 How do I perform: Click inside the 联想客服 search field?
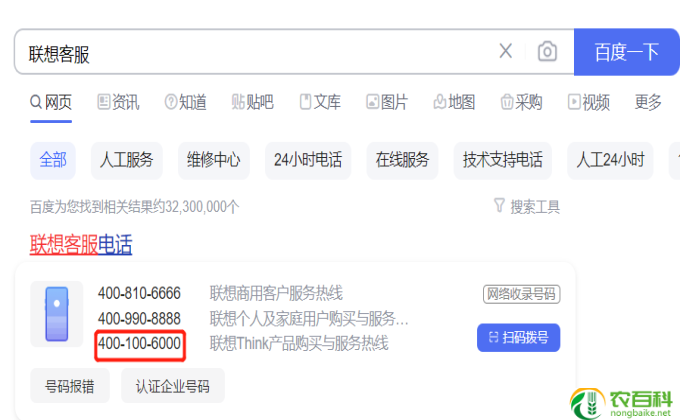[250, 53]
